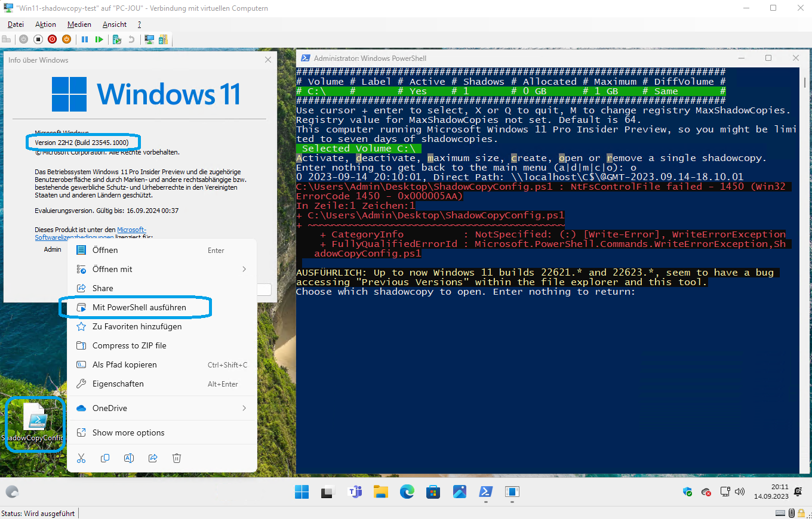Open the Aktion menu

(45, 24)
